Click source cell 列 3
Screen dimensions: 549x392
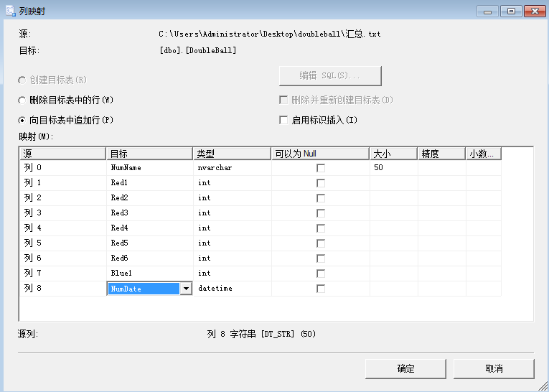[63, 213]
